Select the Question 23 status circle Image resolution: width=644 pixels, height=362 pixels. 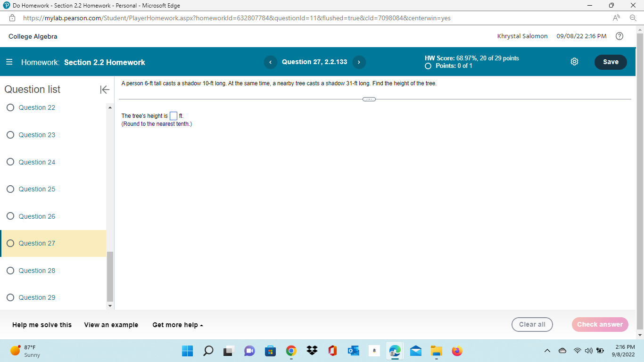[x=10, y=135]
